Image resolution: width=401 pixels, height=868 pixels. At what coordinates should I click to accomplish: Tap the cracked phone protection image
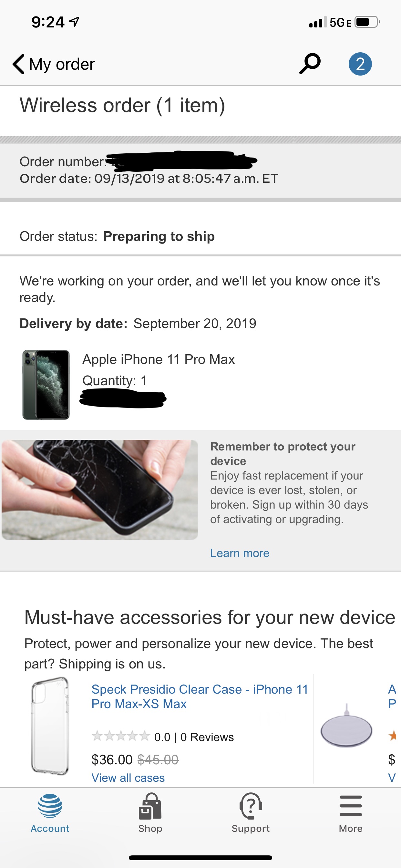(100, 490)
